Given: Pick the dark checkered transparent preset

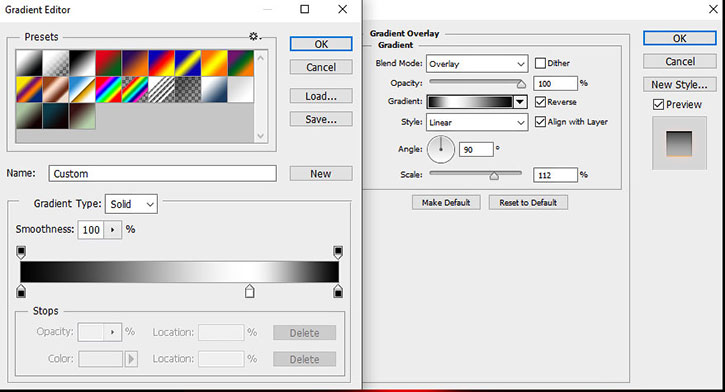Looking at the screenshot, I should 187,89.
